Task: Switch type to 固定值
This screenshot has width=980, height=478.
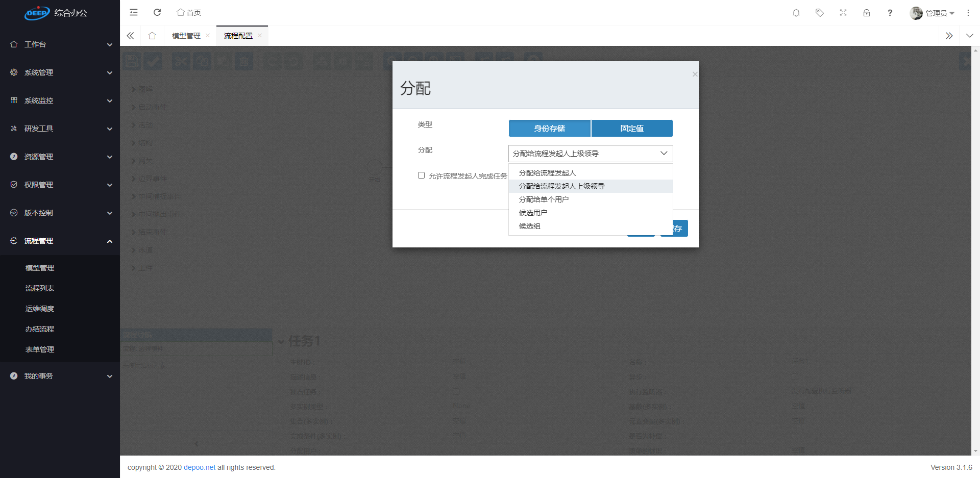Action: 631,128
